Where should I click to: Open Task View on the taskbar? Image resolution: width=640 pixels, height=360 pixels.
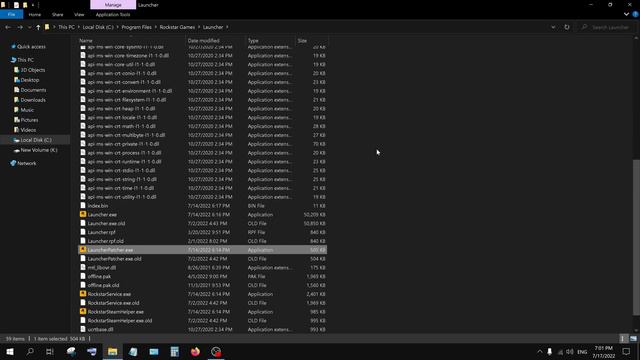click(x=50, y=351)
